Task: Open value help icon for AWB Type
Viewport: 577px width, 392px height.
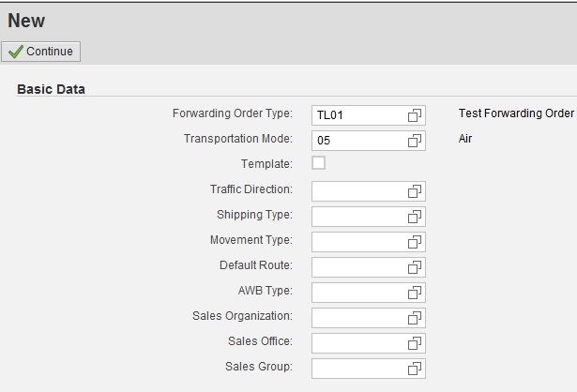Action: point(415,294)
